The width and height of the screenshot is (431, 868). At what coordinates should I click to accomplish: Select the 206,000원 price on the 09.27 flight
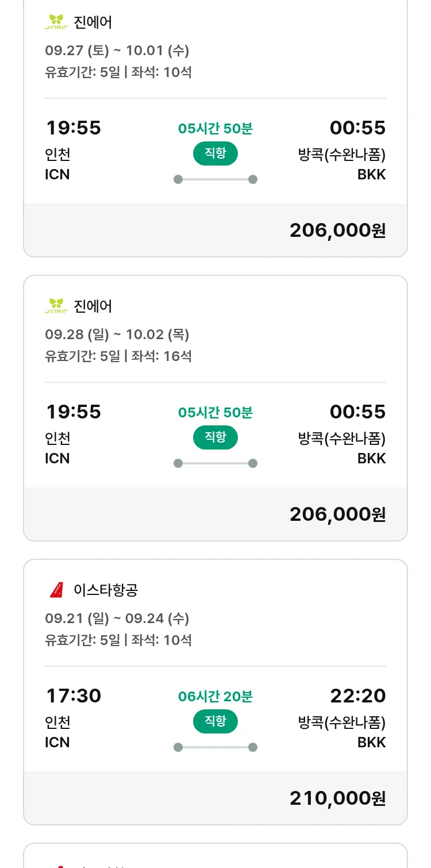click(337, 231)
